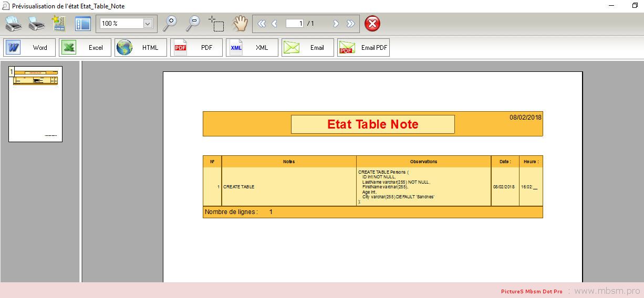Screen dimensions: 644x298
Task: Toggle the thumbnails panel icon
Action: click(83, 24)
